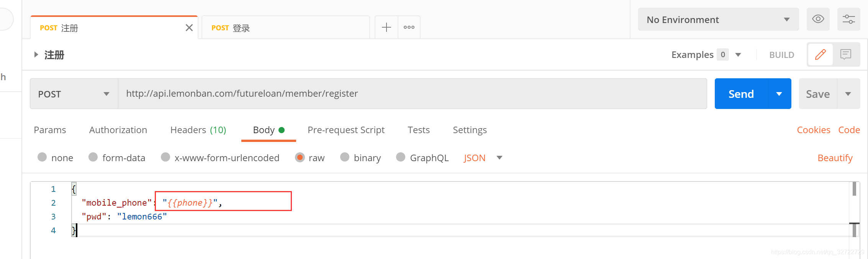Click the request URL field
This screenshot has width=868, height=259.
point(412,94)
